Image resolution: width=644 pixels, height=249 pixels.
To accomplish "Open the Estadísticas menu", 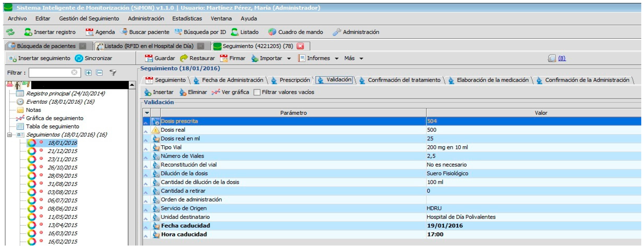I will tap(187, 18).
